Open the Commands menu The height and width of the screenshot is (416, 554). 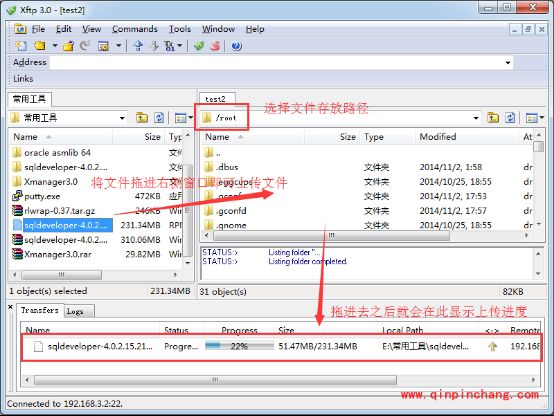[x=135, y=29]
